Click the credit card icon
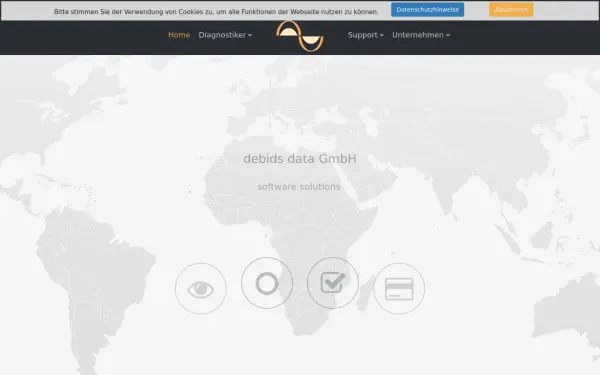600x375 pixels. coord(399,289)
